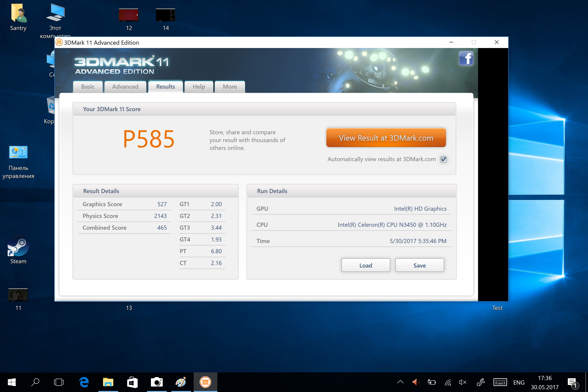Click the Load button
This screenshot has width=588, height=392.
(x=366, y=265)
